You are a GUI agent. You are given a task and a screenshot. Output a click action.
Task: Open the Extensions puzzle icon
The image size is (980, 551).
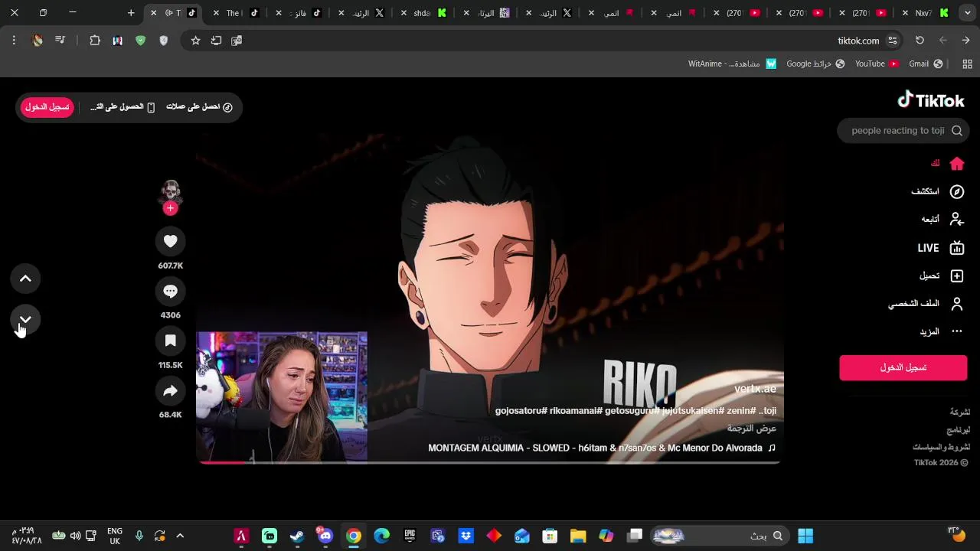tap(95, 41)
